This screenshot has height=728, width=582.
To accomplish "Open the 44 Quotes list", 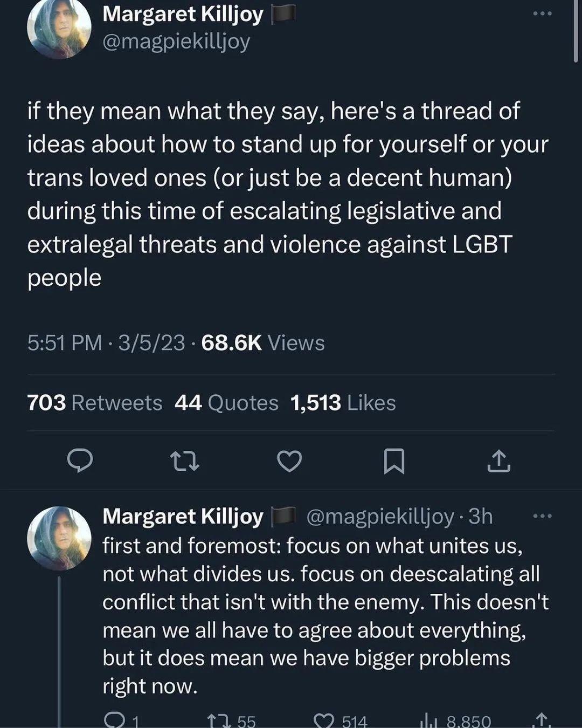I will click(226, 402).
